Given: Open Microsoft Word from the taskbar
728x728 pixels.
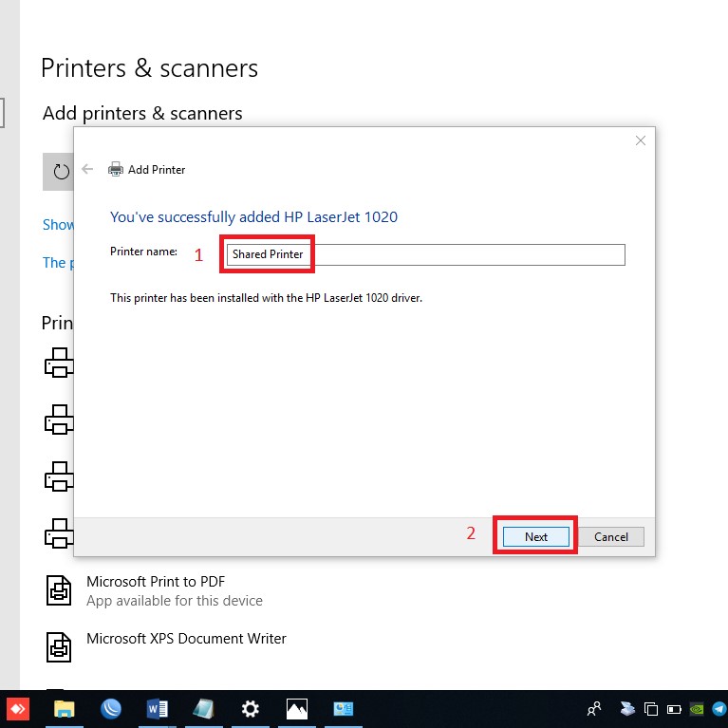Looking at the screenshot, I should pos(158,708).
